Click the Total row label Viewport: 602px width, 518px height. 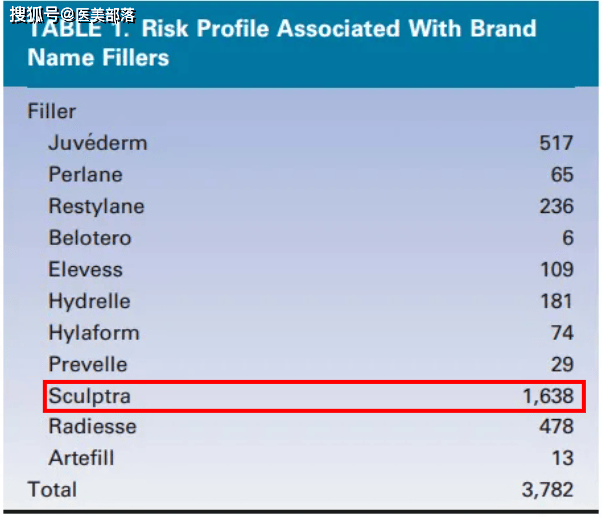[x=52, y=490]
